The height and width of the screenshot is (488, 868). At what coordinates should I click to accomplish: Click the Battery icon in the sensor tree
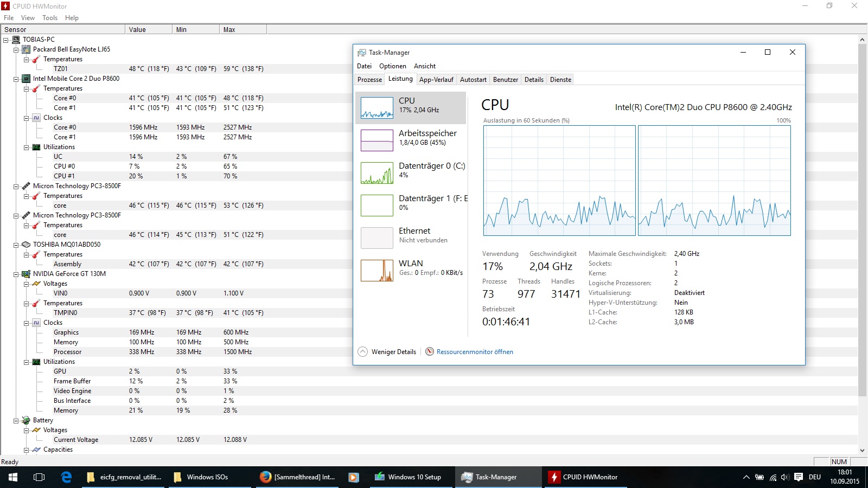click(26, 420)
